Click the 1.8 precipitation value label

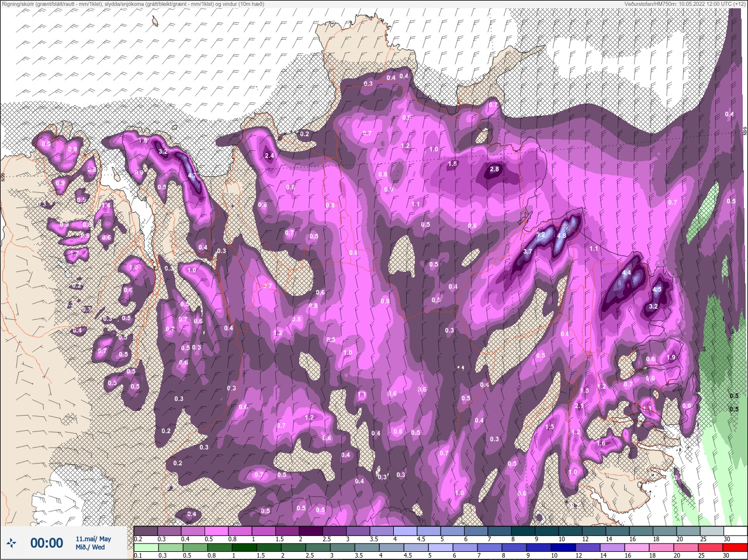point(452,164)
